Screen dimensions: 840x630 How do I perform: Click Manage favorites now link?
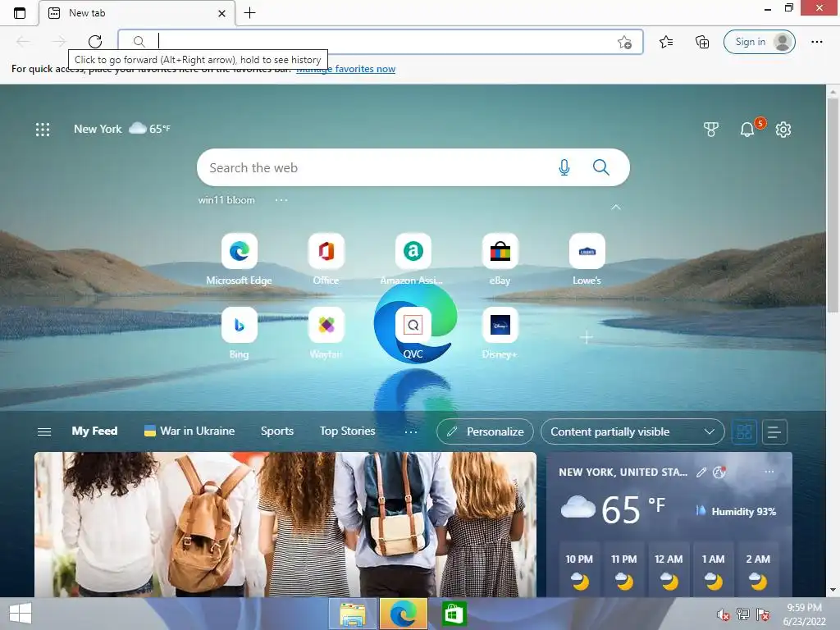346,69
